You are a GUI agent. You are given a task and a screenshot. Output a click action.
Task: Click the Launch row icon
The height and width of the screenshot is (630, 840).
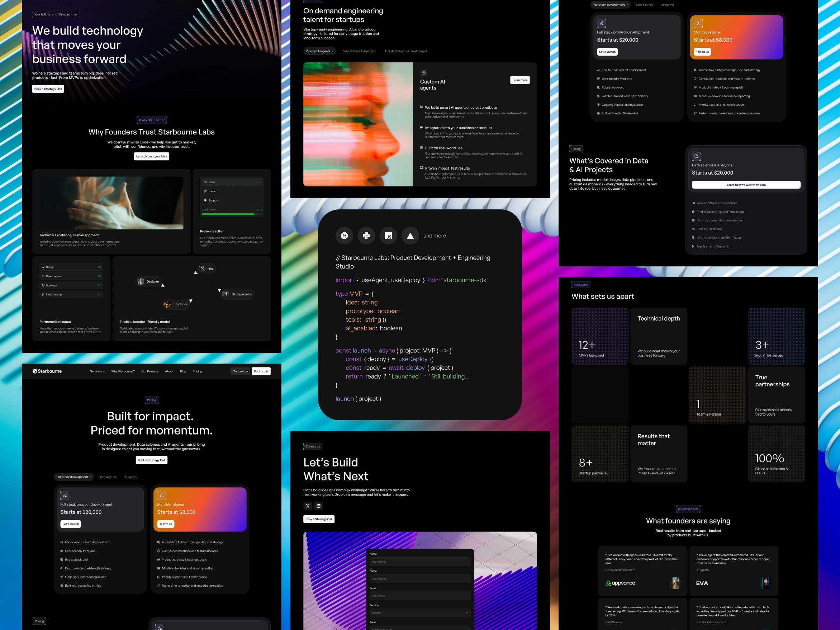point(205,191)
